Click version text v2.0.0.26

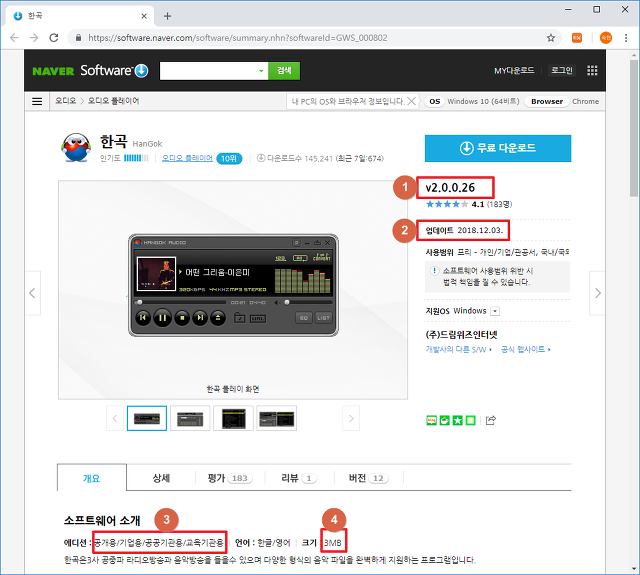(450, 188)
